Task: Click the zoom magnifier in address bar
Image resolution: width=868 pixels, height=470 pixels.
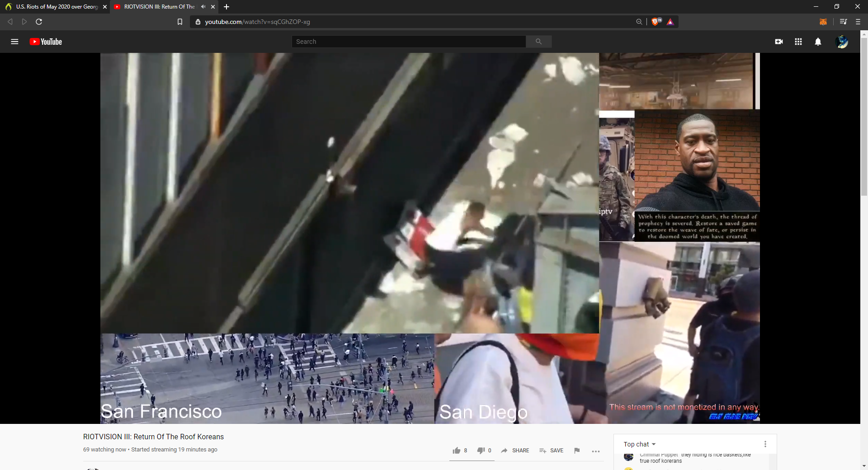Action: click(x=639, y=22)
